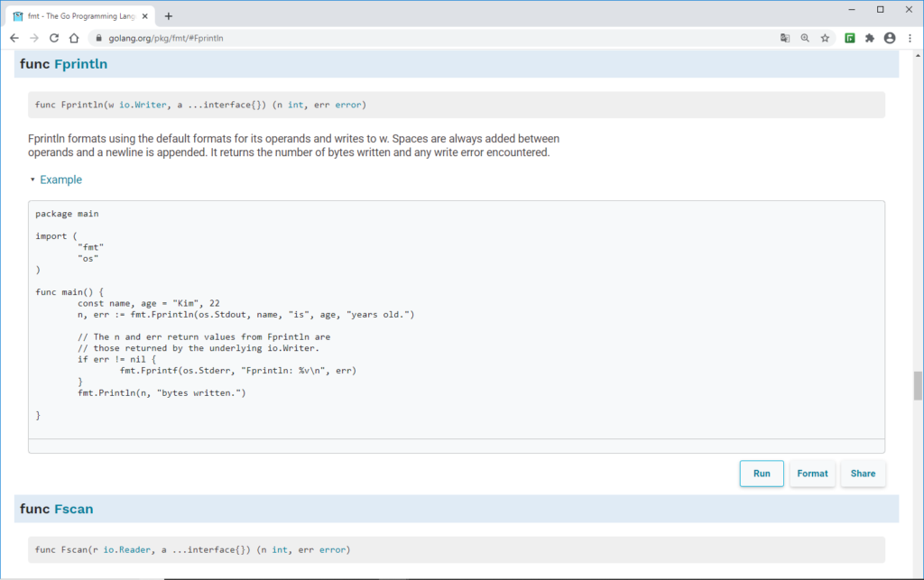Open the translate page icon
Image resolution: width=924 pixels, height=580 pixels.
[785, 38]
